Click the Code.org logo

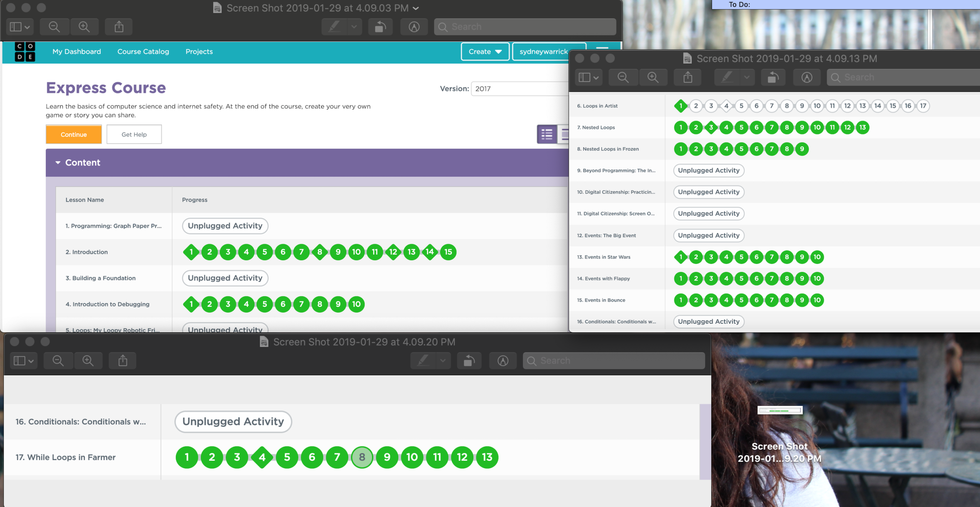(x=25, y=52)
